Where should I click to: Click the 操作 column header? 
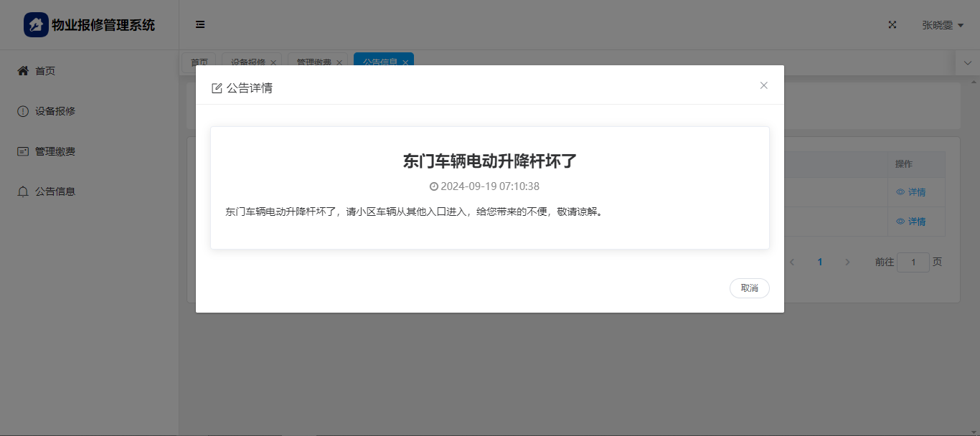point(904,164)
